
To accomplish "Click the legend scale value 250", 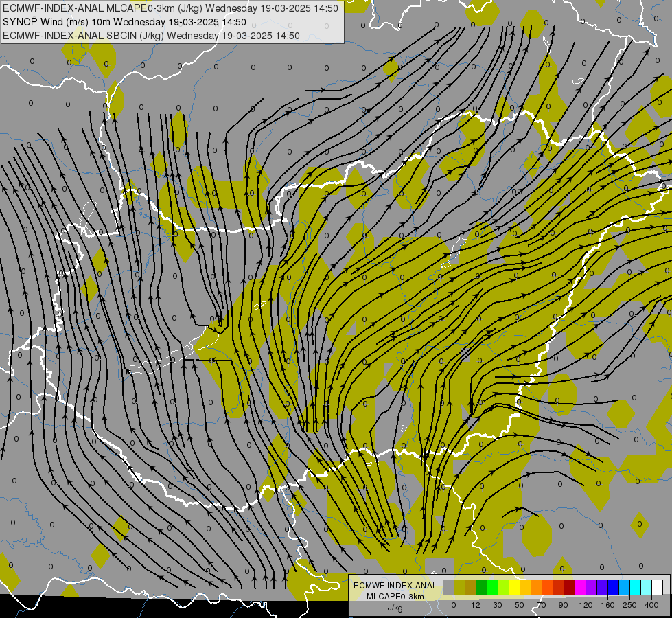I will (x=629, y=605).
